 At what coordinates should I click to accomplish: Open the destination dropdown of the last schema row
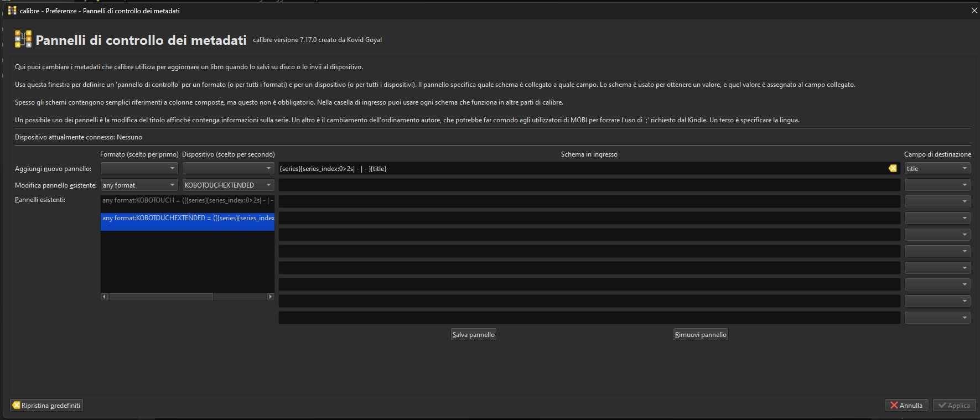tap(937, 318)
